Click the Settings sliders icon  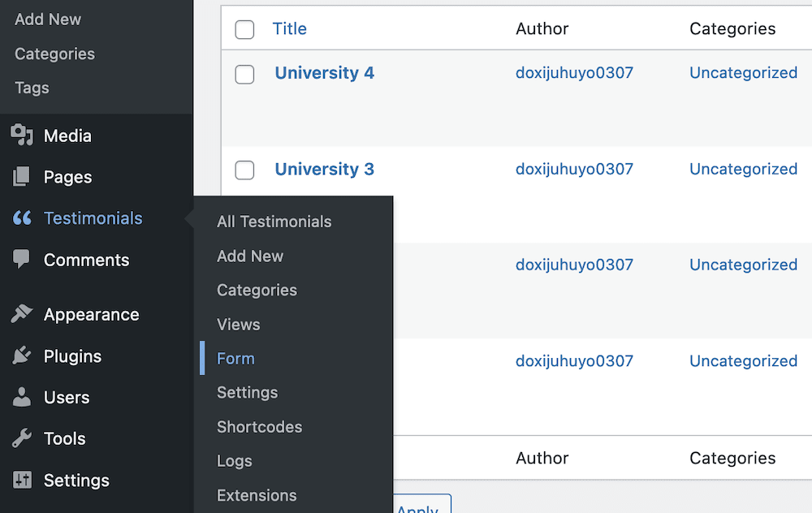pos(22,480)
